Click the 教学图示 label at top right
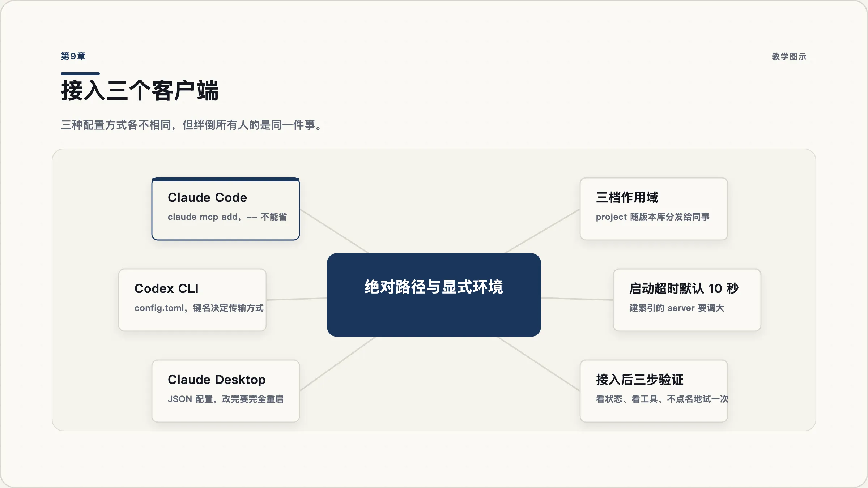Screen dimensions: 868x488 click(789, 57)
